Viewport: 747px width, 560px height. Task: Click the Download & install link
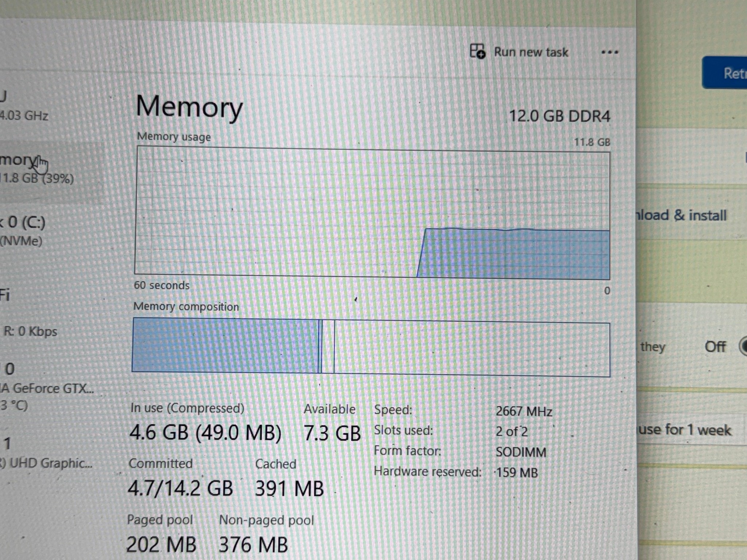[681, 215]
